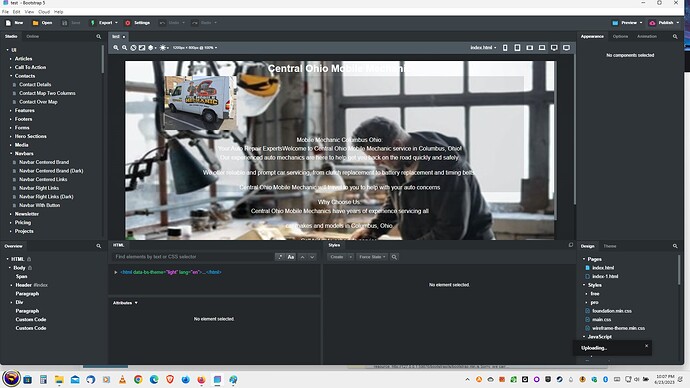The height and width of the screenshot is (388, 690).
Task: Select the large tablet viewport icon
Action: 542,48
